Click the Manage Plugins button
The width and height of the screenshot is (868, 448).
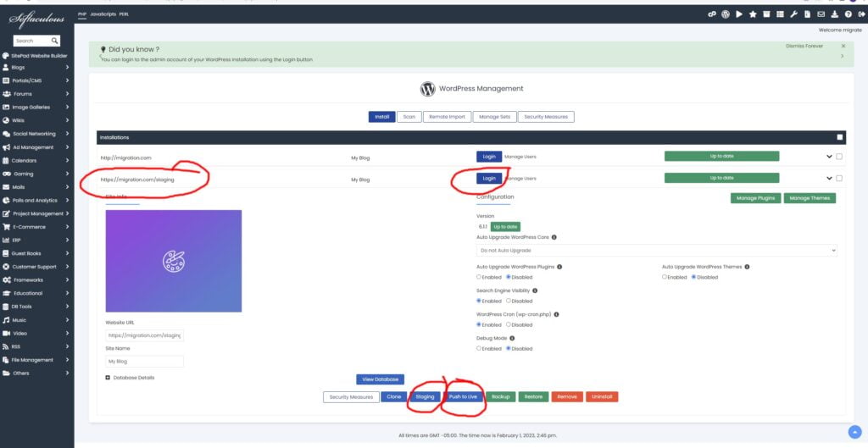[x=756, y=198]
